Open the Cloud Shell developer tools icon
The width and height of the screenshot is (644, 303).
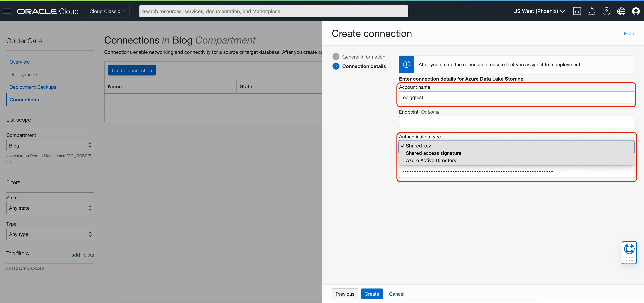[x=577, y=11]
